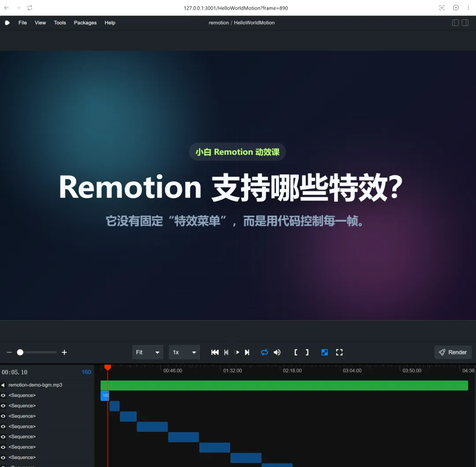Open the Packages menu
The image size is (476, 467).
(86, 23)
